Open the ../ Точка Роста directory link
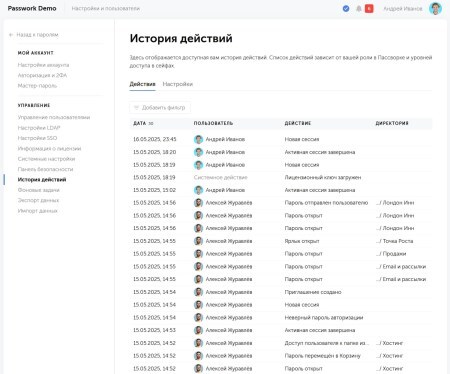This screenshot has width=450, height=374. point(395,241)
